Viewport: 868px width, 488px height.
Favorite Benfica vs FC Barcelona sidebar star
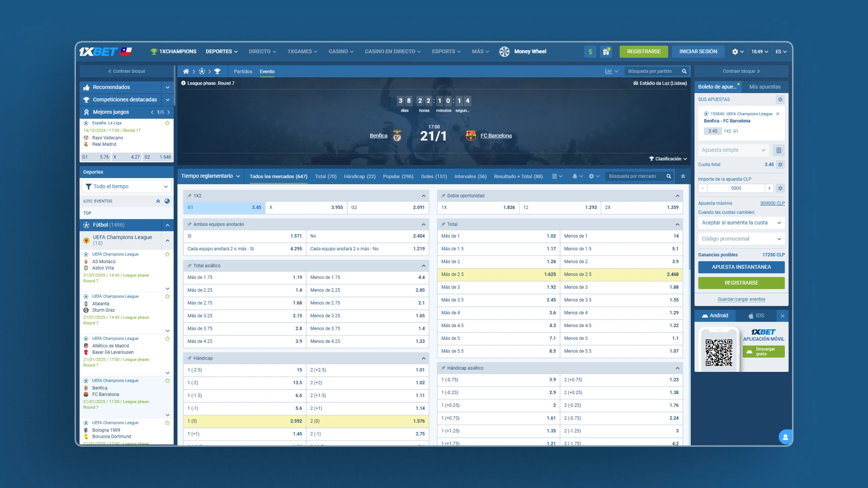167,380
